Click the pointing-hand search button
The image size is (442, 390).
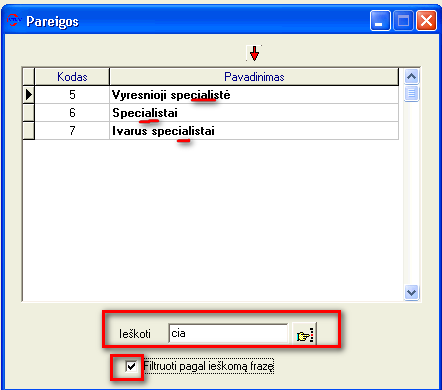pos(304,334)
